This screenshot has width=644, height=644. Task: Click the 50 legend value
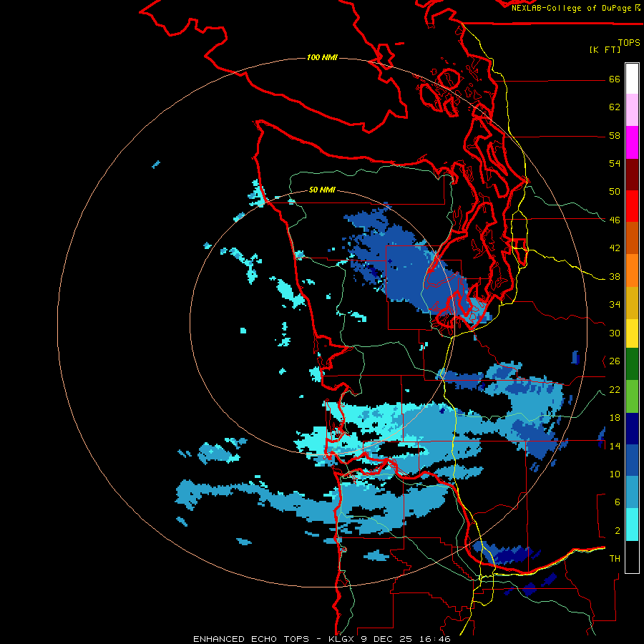point(615,191)
